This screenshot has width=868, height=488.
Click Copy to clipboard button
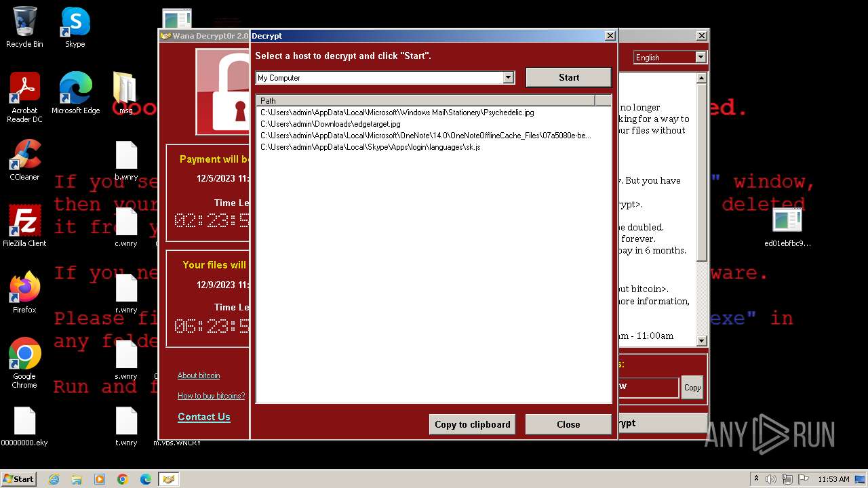tap(472, 424)
